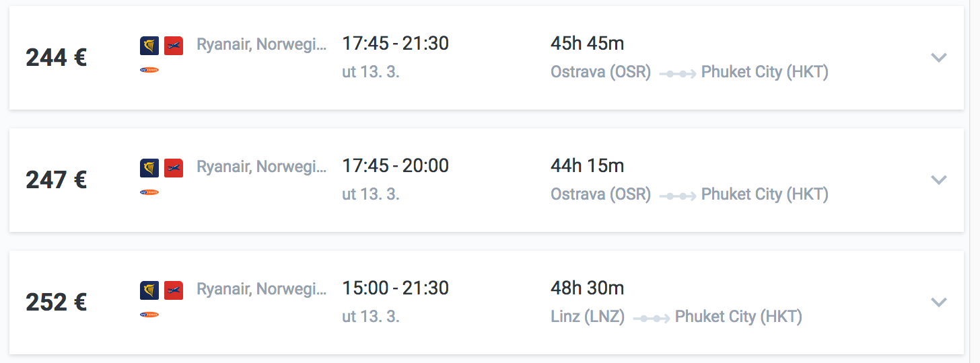Open the chevron on the 252 € flight

[939, 302]
